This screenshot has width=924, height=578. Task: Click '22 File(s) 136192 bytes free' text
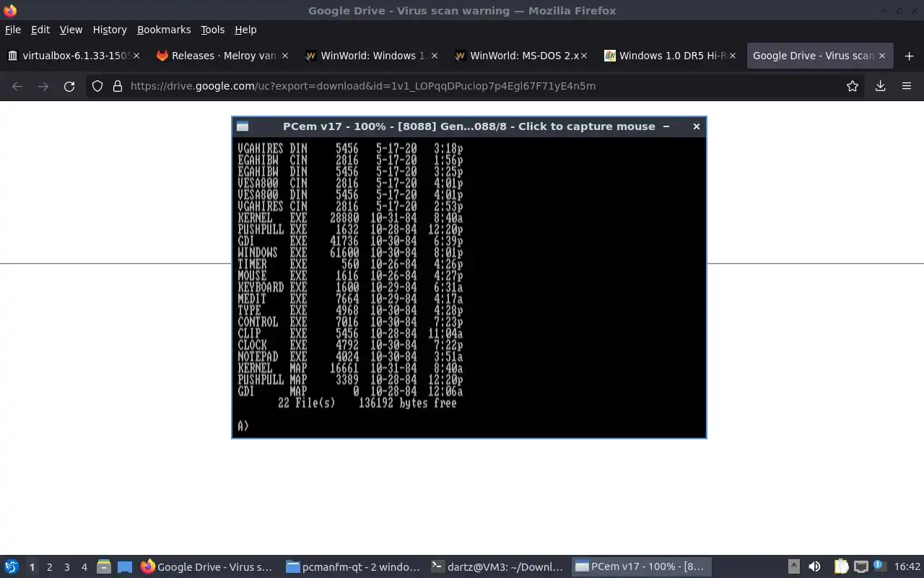coord(367,403)
